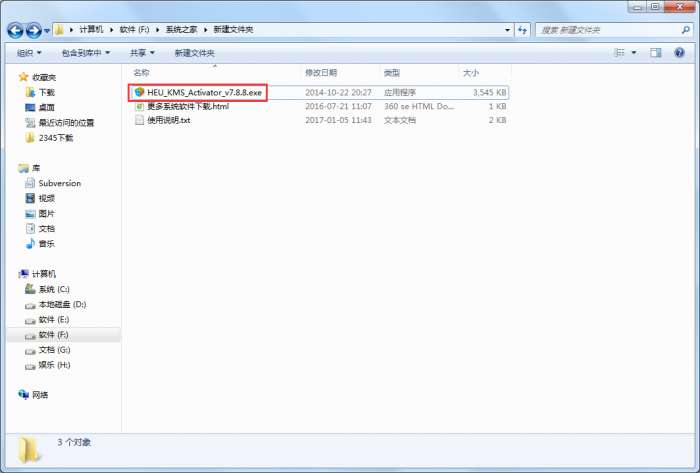Viewport: 700px width, 473px height.
Task: Click the size 3,545 KB cell
Action: [x=489, y=92]
